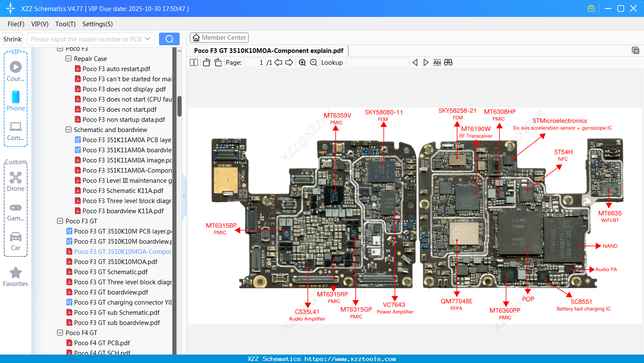The width and height of the screenshot is (644, 363).
Task: Open the Drone category in the sidebar
Action: (x=16, y=181)
